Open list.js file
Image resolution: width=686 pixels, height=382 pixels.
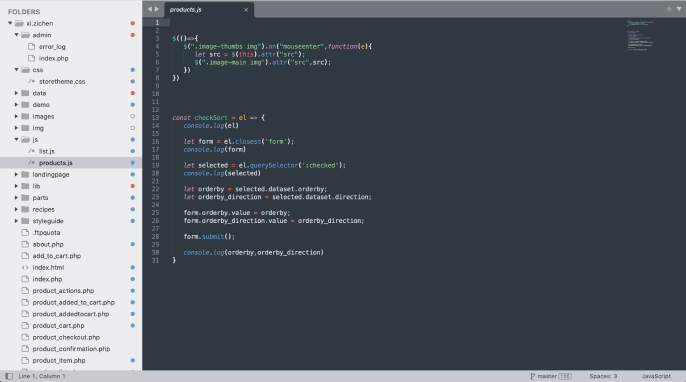[x=47, y=151]
